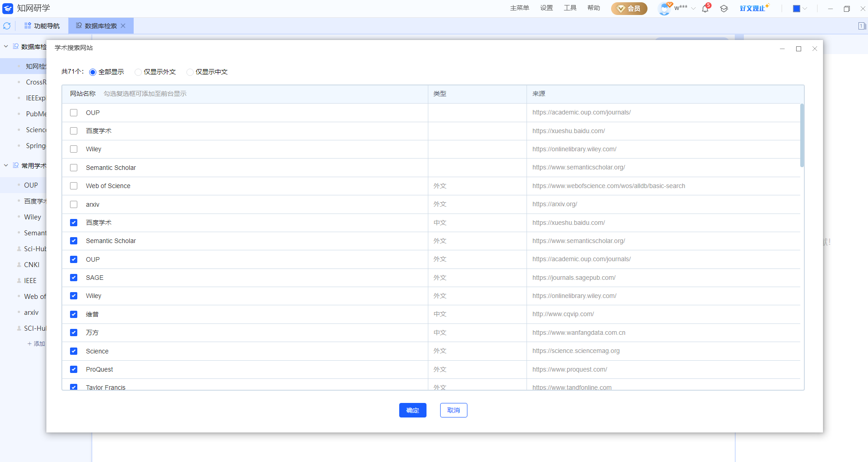Click the 知网研学 app logo
Image resolution: width=868 pixels, height=462 pixels.
coord(8,8)
